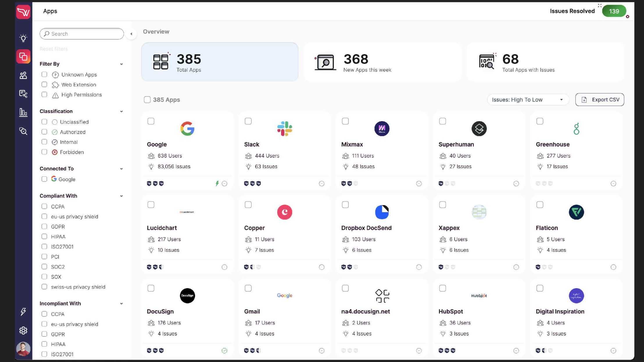Click the Flaticon logo icon

[576, 212]
